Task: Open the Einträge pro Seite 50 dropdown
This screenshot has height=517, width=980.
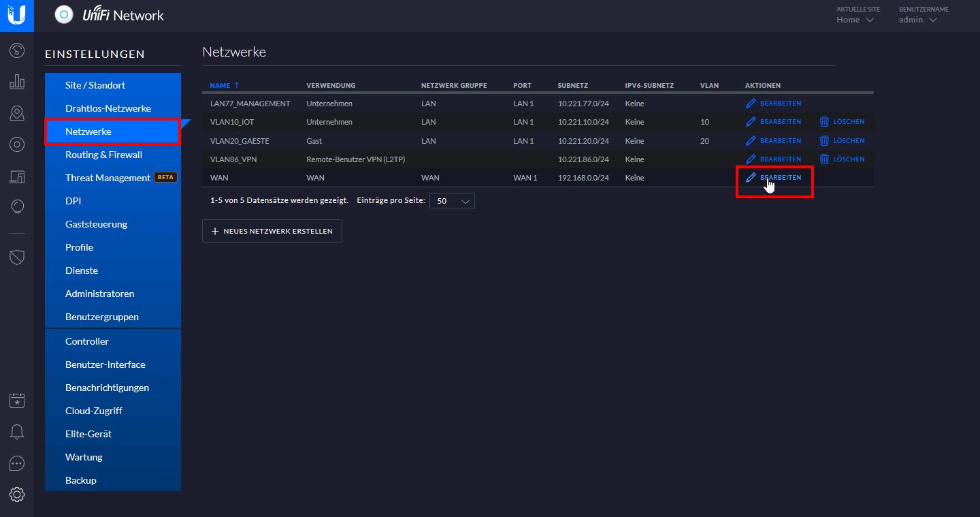Action: click(x=452, y=201)
